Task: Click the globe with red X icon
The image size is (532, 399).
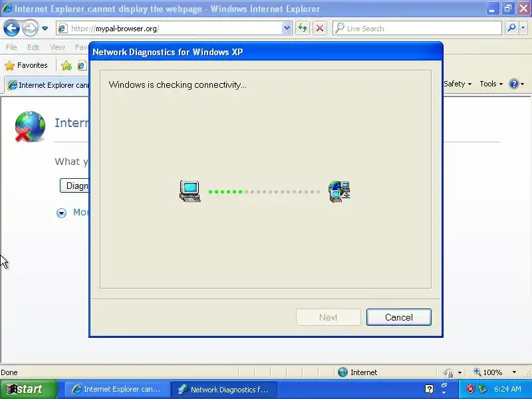Action: point(30,126)
